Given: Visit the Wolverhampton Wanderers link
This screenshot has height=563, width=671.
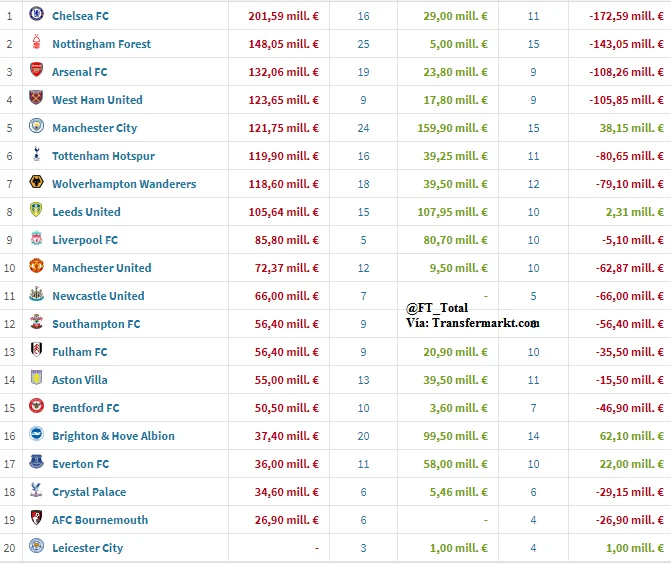Looking at the screenshot, I should coord(124,184).
